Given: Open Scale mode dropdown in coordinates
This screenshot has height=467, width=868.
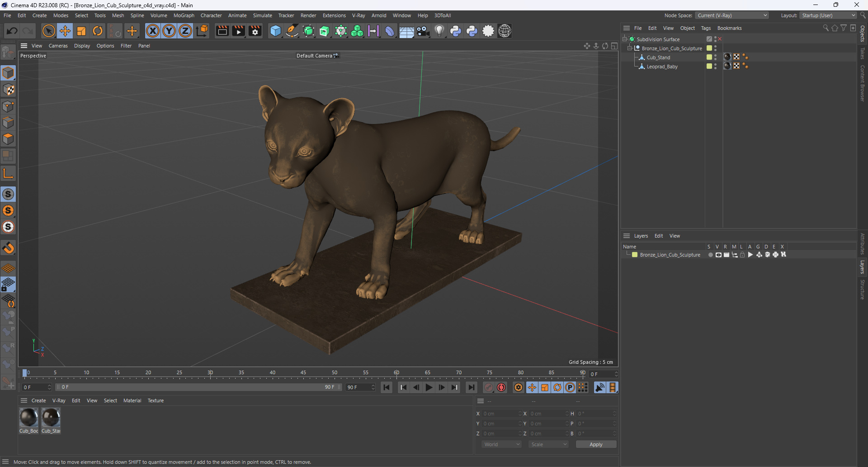Looking at the screenshot, I should [548, 444].
